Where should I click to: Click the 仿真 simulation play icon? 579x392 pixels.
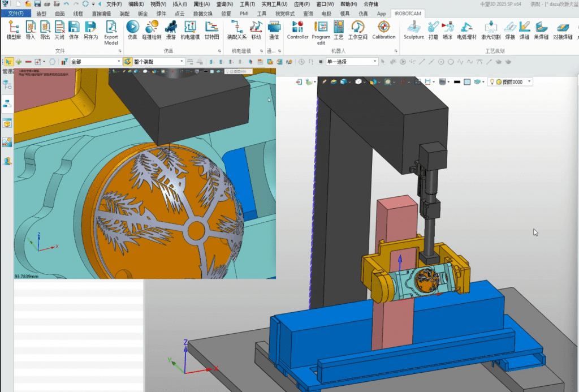[x=132, y=28]
